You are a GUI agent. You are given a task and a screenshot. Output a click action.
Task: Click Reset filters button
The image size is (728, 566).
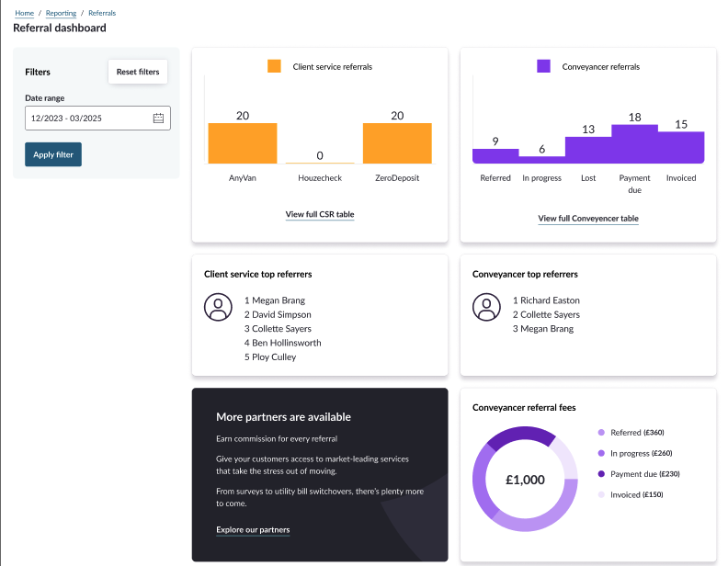pyautogui.click(x=138, y=72)
